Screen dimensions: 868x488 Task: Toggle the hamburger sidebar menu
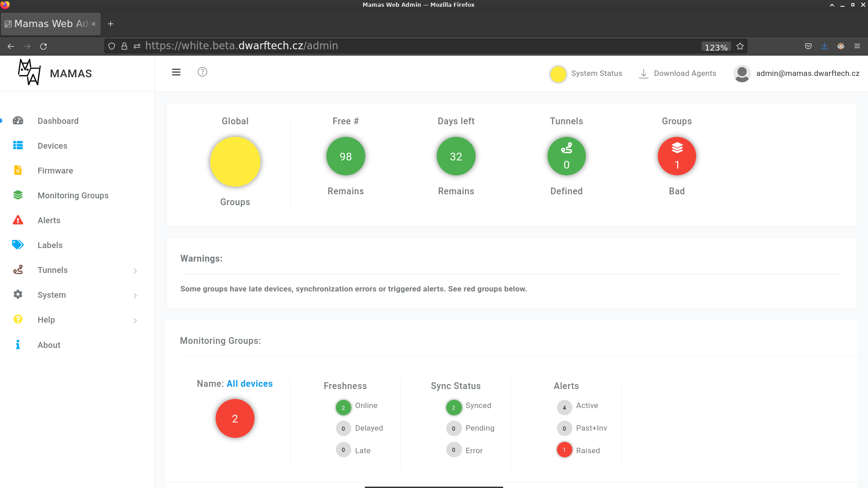pyautogui.click(x=176, y=72)
